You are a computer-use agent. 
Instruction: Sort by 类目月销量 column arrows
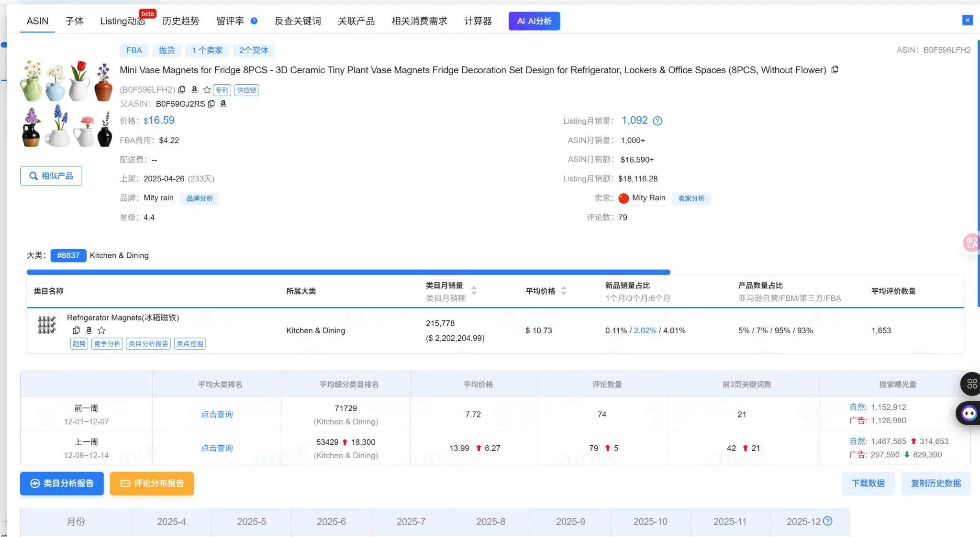[x=474, y=291]
